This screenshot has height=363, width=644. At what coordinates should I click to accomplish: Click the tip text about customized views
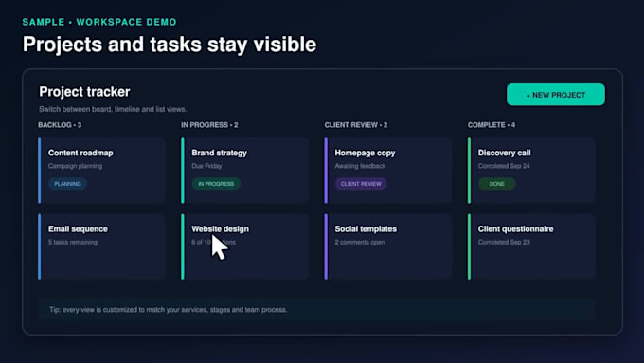(168, 310)
